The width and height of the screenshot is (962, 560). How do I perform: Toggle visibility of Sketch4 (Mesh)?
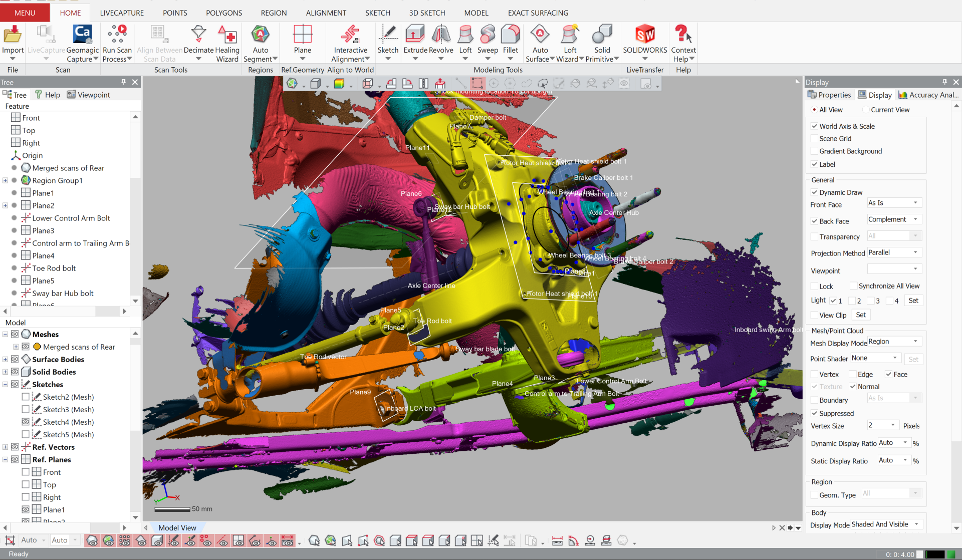(x=26, y=422)
